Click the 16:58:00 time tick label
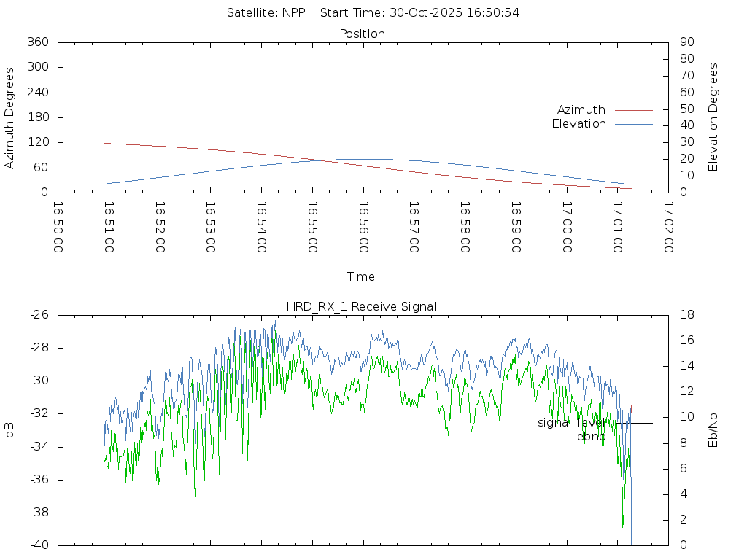This screenshot has width=747, height=560. tap(465, 227)
